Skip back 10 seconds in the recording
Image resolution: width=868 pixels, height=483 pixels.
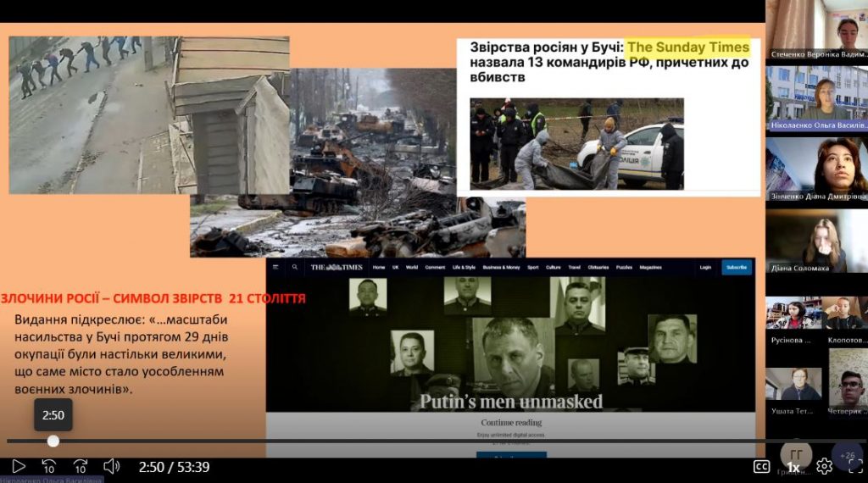coord(49,466)
